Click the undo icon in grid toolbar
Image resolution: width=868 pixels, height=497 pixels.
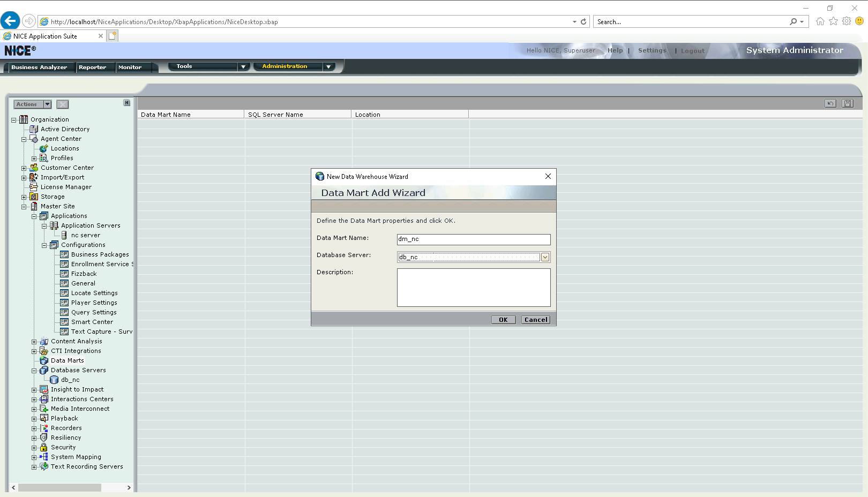830,103
